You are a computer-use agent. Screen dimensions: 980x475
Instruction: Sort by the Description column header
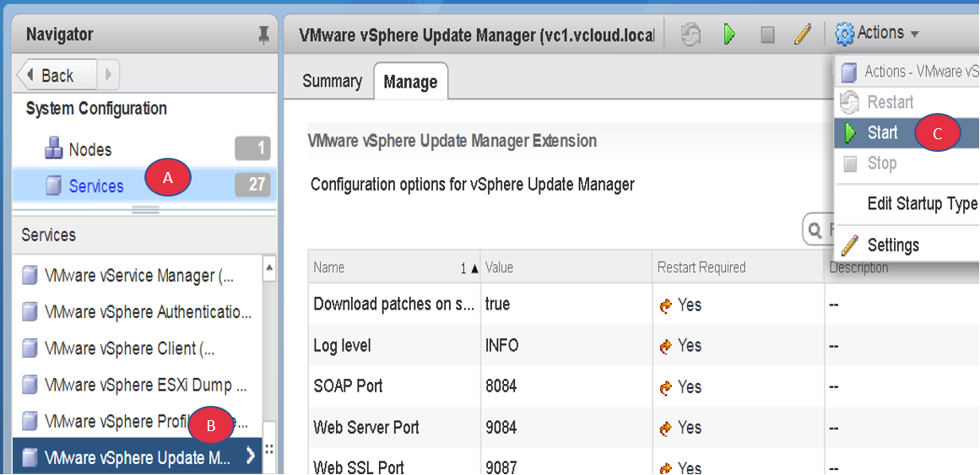point(901,267)
